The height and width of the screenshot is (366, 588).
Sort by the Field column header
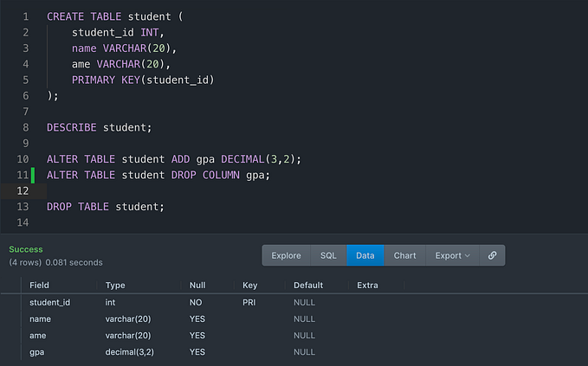[39, 285]
